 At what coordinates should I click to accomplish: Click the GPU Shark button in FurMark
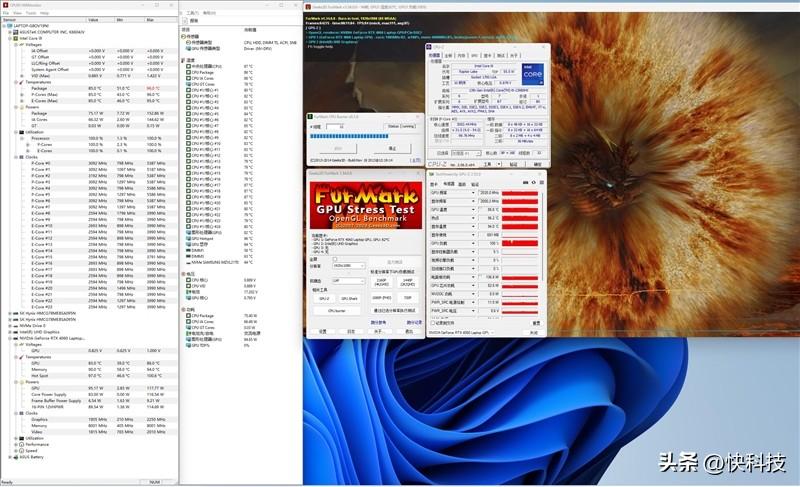(x=350, y=298)
